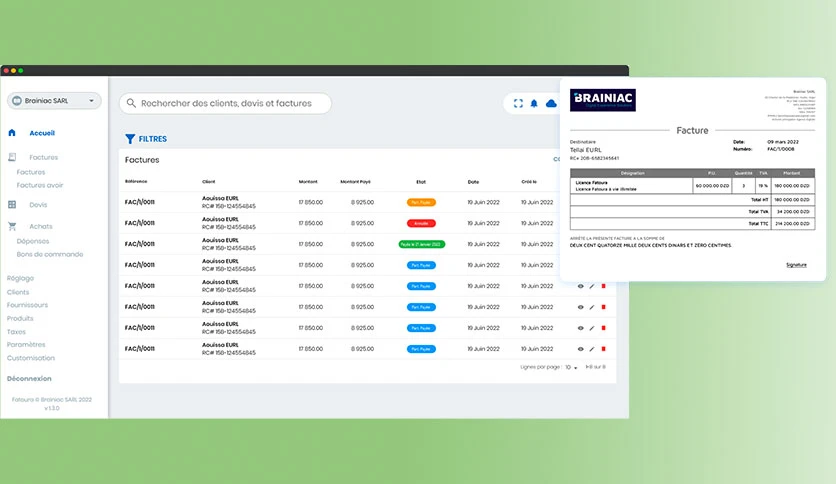The height and width of the screenshot is (484, 836).
Task: Sort by the Client column header
Action: 208,182
